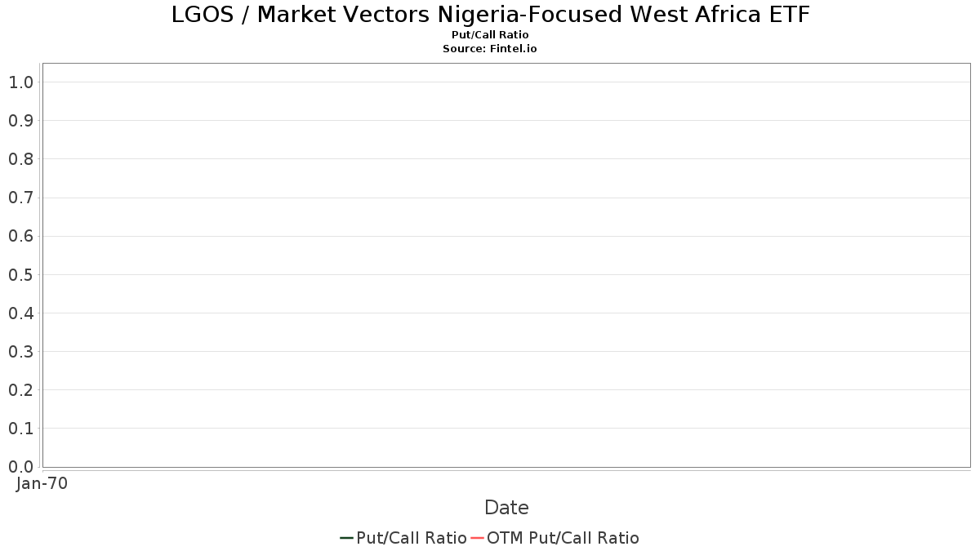Select the 0.8 y-axis tick label

20,159
